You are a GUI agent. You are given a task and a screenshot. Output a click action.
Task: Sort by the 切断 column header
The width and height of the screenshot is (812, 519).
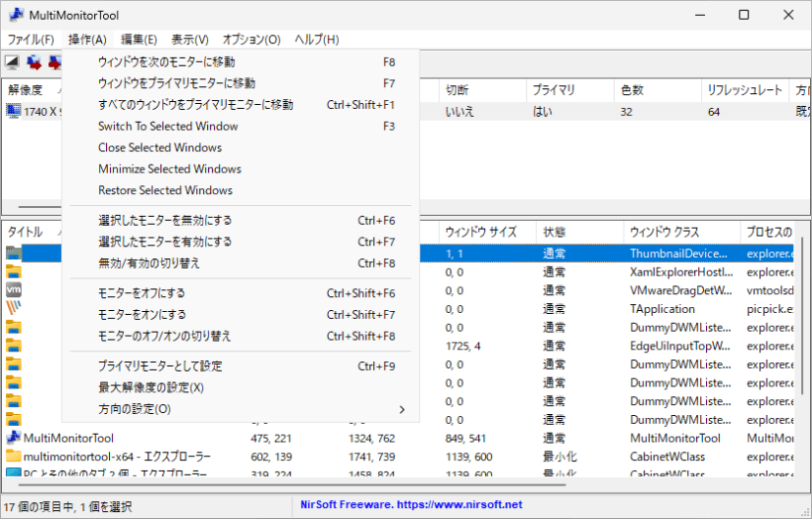[482, 90]
